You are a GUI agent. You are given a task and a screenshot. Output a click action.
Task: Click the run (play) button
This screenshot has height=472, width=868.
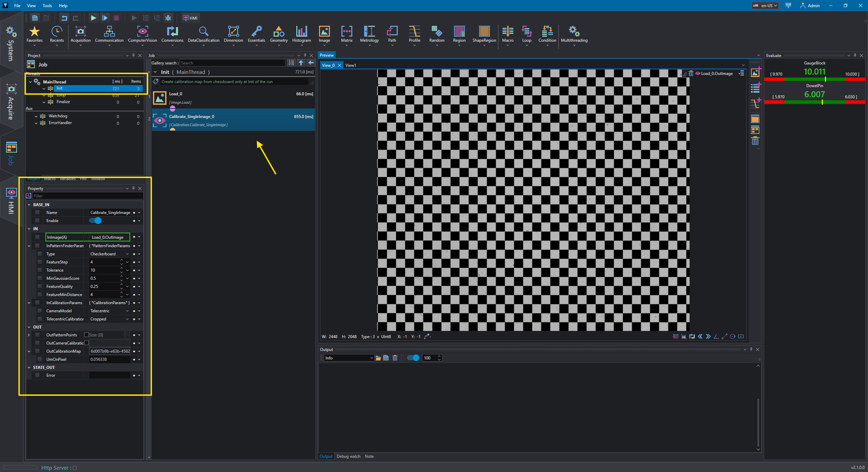94,18
